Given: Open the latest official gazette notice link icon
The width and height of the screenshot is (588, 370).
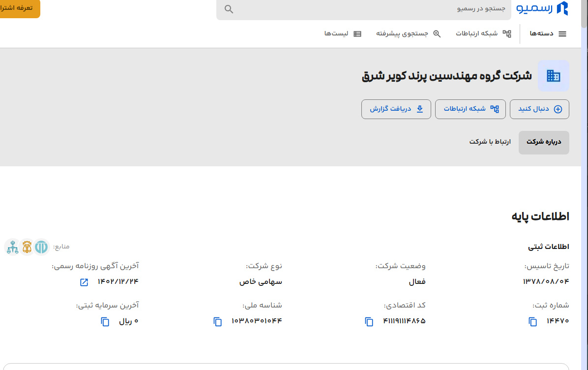Looking at the screenshot, I should point(84,282).
